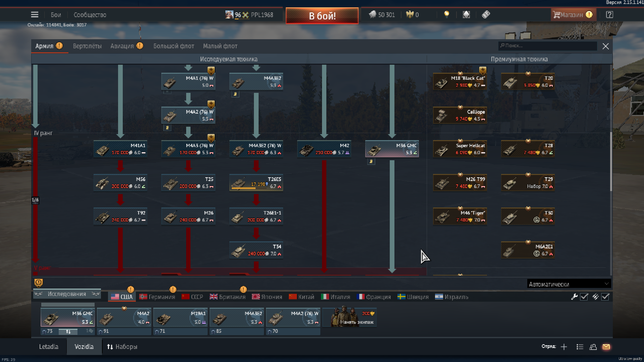
Task: Select the T34 heavy tank card
Action: pos(256,250)
